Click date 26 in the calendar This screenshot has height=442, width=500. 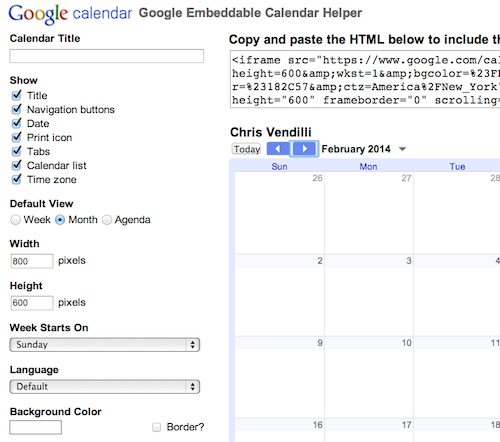(317, 178)
